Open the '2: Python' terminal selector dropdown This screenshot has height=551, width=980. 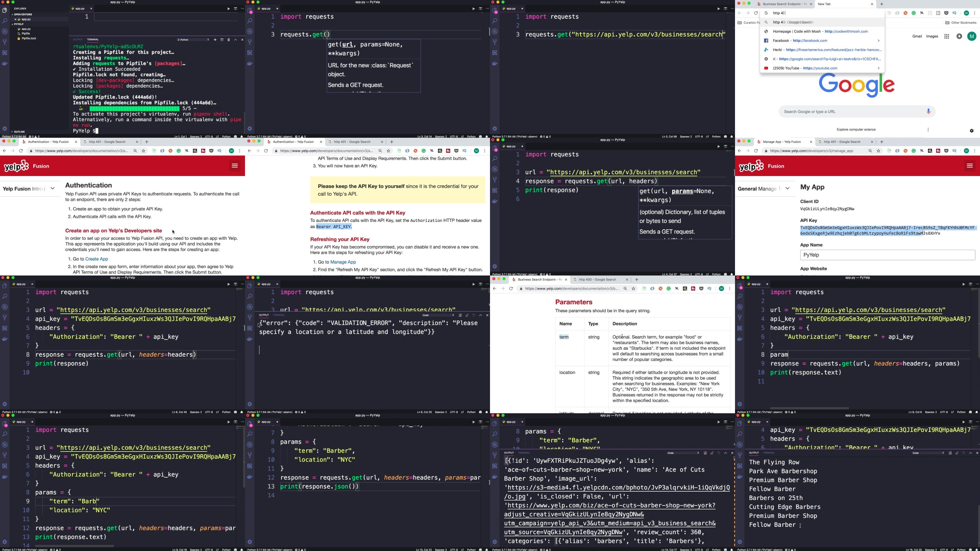coord(193,39)
